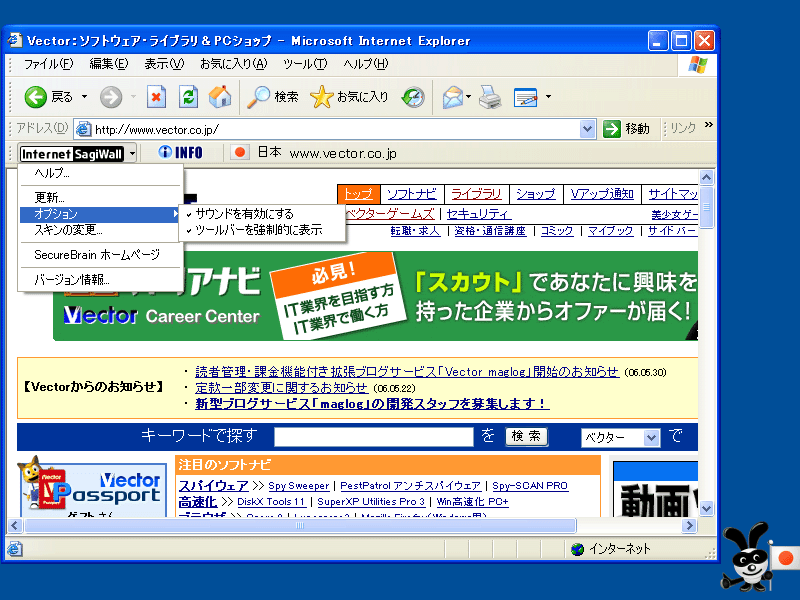Screen dimensions: 800x600
Task: Click the トップ tab on Vector page
Action: (358, 194)
